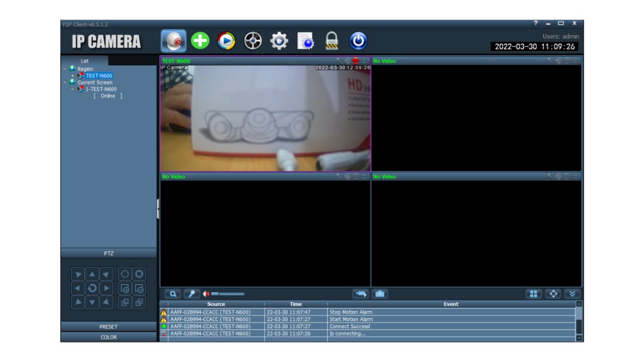Click the live view webcam icon
The width and height of the screenshot is (644, 362).
174,41
